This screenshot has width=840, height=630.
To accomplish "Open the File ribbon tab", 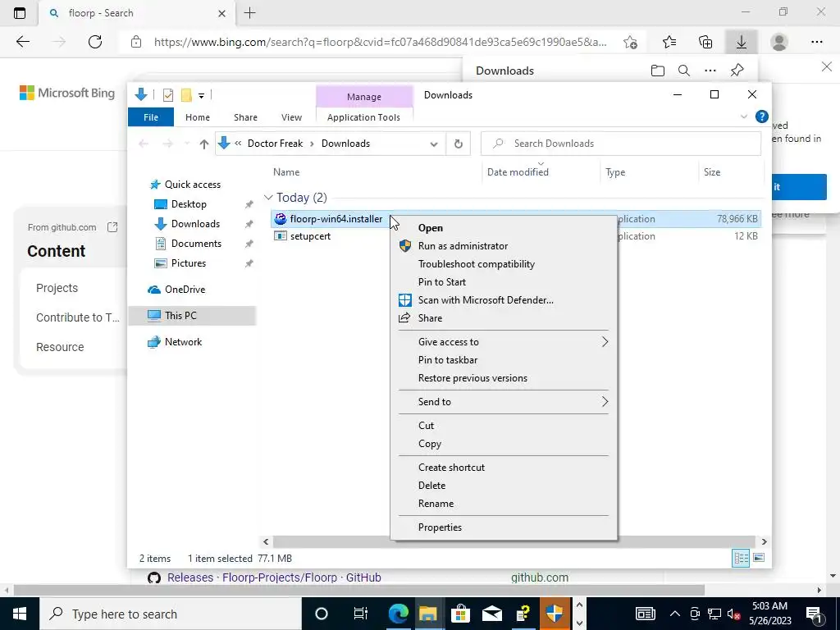I will [151, 116].
